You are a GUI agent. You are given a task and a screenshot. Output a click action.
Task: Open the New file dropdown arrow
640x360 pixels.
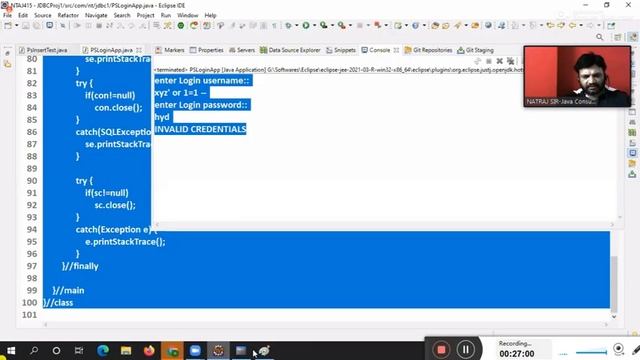(16, 25)
